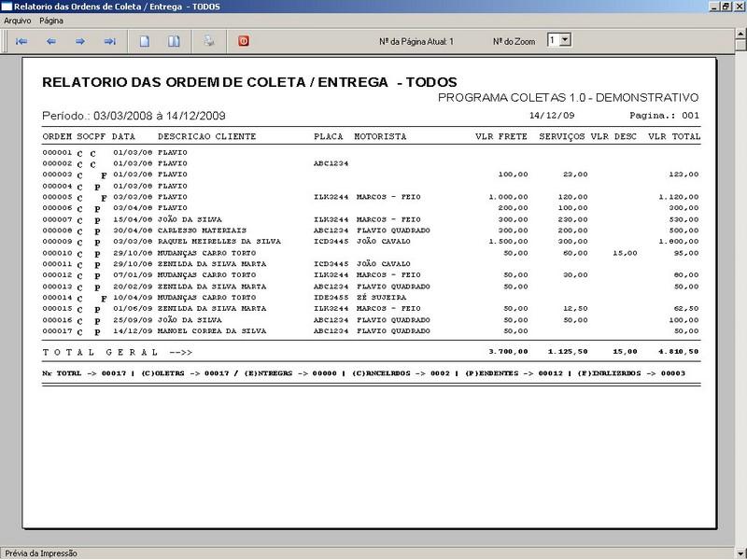Click the Período 03/03/2008 à 14/12/2009 text
747x560 pixels.
(x=134, y=116)
